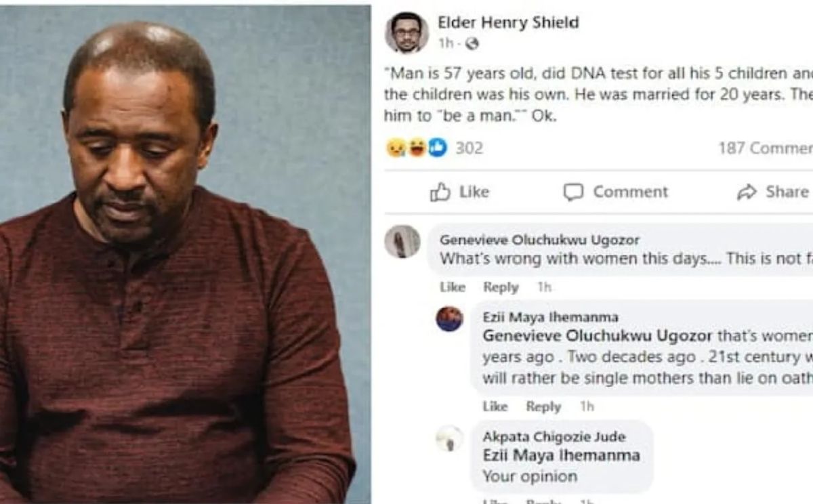Open the photo of man in maroon shirt
813x504 pixels.
(x=184, y=254)
